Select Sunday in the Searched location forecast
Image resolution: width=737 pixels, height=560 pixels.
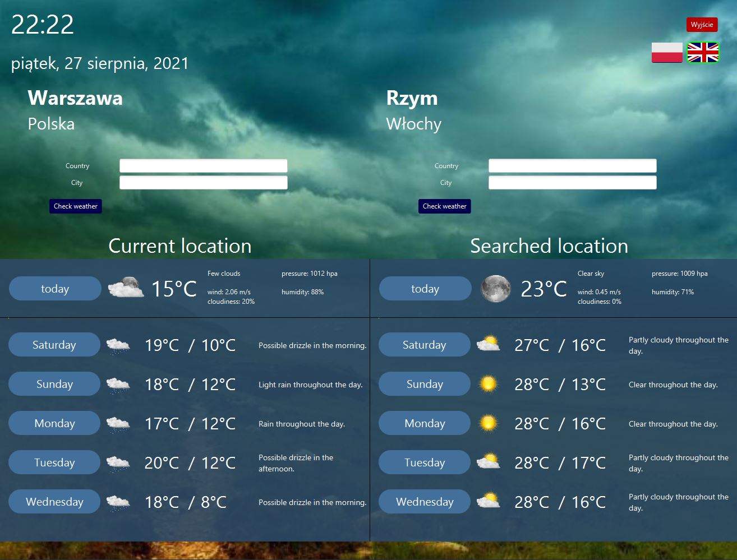pyautogui.click(x=425, y=383)
